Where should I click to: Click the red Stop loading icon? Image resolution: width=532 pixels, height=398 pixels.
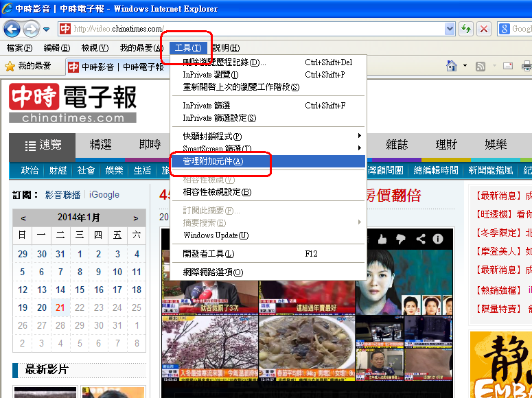[x=484, y=29]
